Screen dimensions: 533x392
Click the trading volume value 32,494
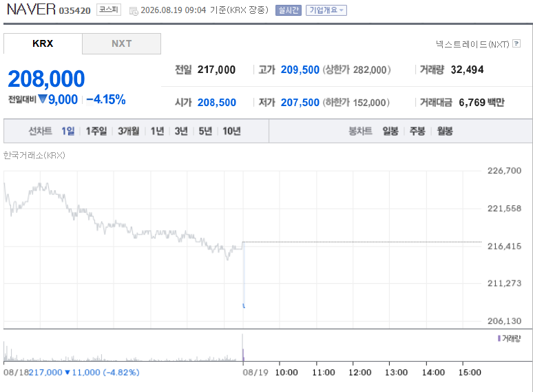point(467,70)
